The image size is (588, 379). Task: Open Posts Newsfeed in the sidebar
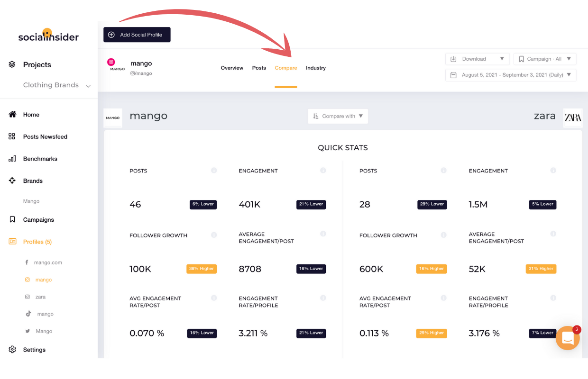[46, 137]
